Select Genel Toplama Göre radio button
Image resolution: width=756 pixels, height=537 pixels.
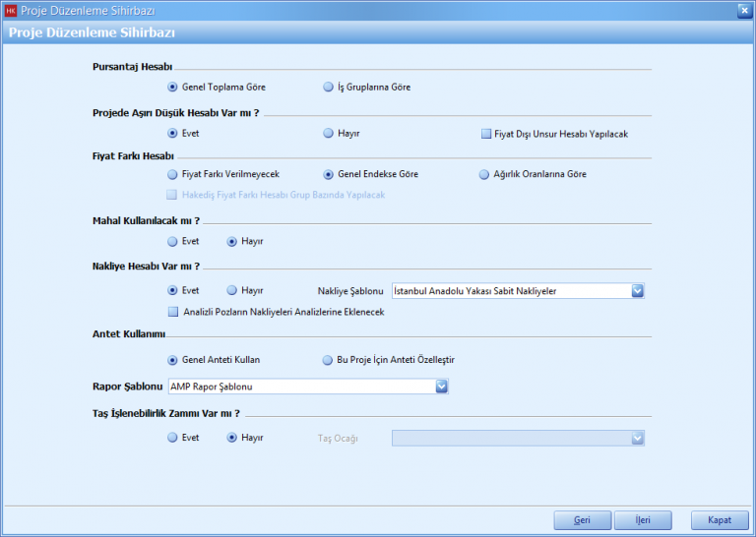[173, 87]
